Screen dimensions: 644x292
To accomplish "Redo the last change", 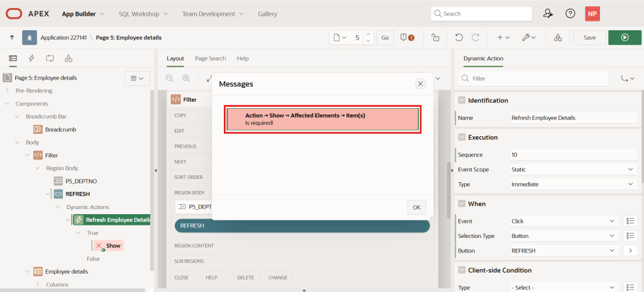I will 475,38.
